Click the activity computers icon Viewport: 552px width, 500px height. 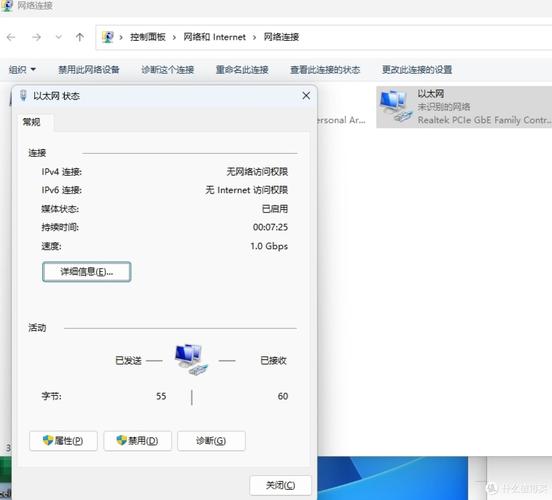click(x=192, y=360)
